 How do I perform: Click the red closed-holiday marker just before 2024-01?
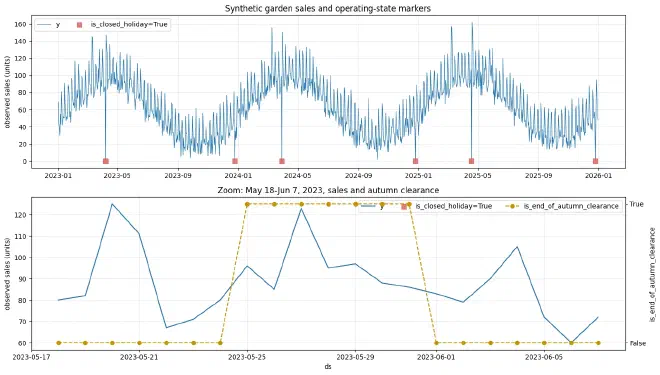point(235,161)
